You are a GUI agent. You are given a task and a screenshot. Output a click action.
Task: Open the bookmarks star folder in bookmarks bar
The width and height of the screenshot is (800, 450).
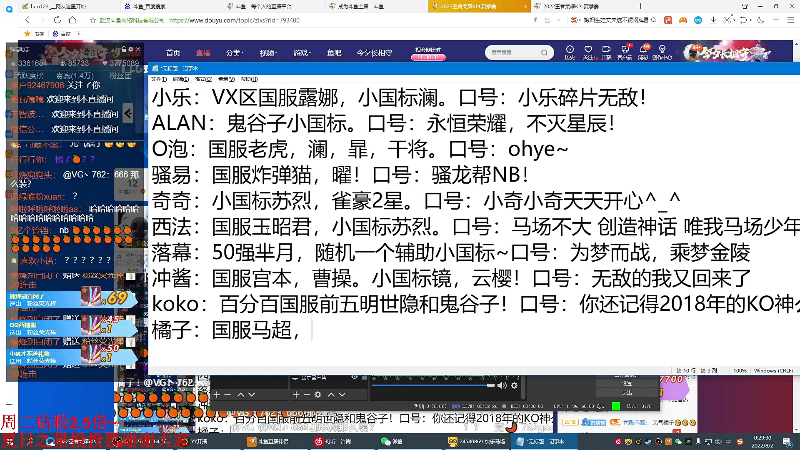[34, 34]
